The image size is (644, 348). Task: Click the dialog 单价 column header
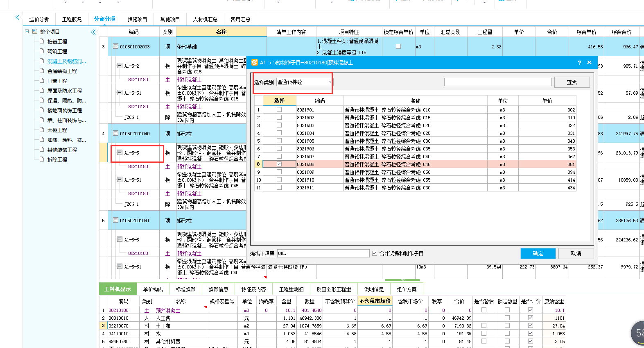pyautogui.click(x=547, y=100)
